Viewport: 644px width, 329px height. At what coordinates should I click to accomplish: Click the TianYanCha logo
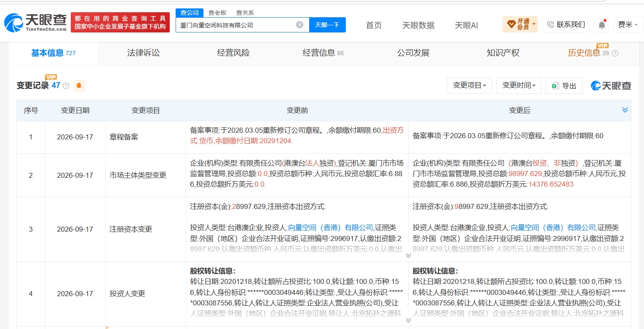tap(35, 22)
